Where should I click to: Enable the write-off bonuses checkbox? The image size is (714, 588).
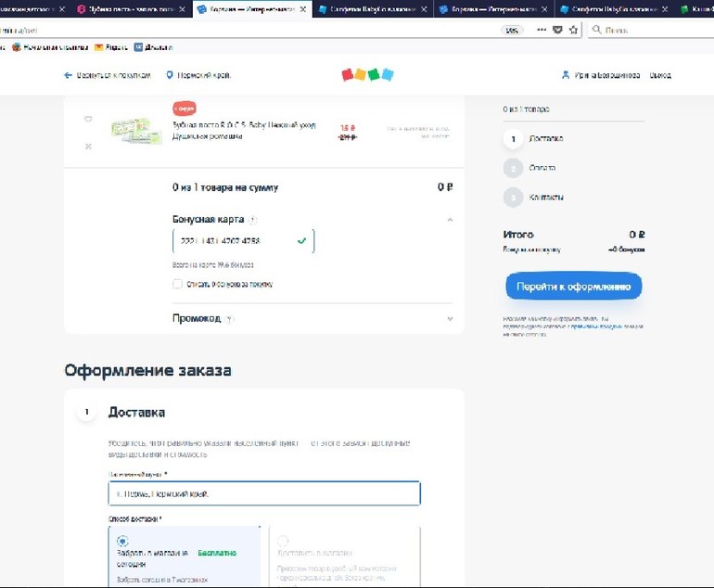(177, 284)
